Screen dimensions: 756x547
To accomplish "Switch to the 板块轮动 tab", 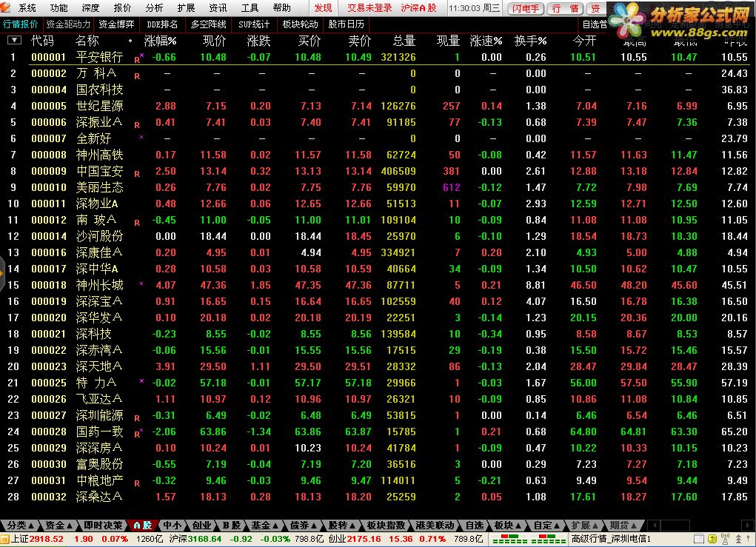I will pyautogui.click(x=300, y=24).
